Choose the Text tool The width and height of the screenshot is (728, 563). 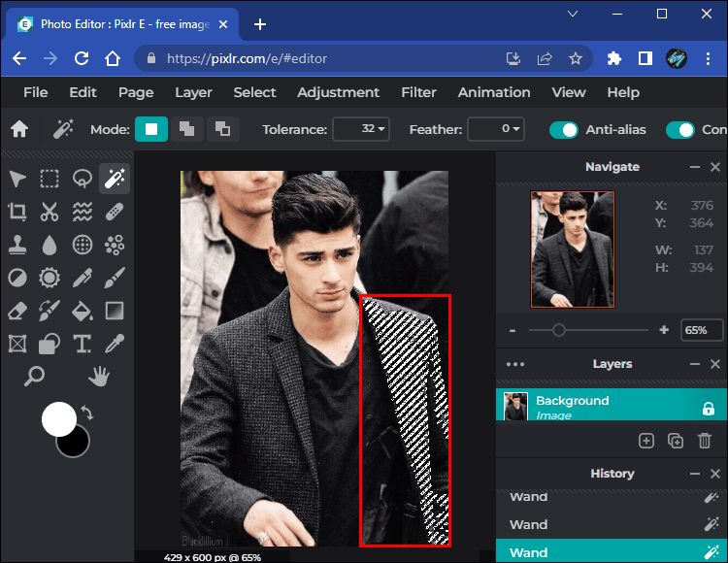click(x=83, y=344)
